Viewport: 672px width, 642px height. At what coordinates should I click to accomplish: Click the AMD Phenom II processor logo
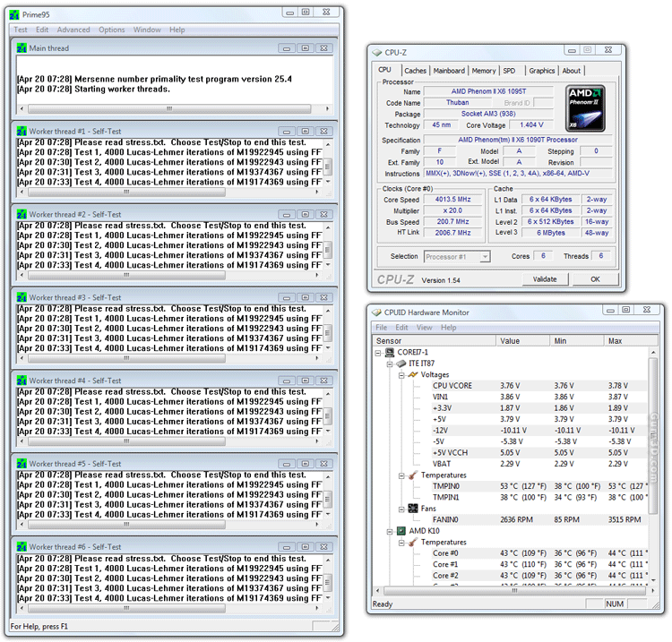click(585, 107)
